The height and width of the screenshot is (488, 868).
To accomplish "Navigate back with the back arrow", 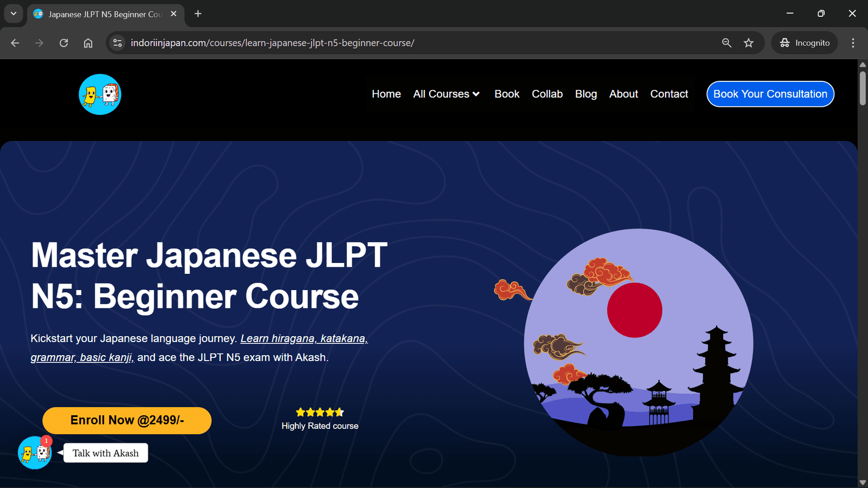I will click(x=15, y=43).
